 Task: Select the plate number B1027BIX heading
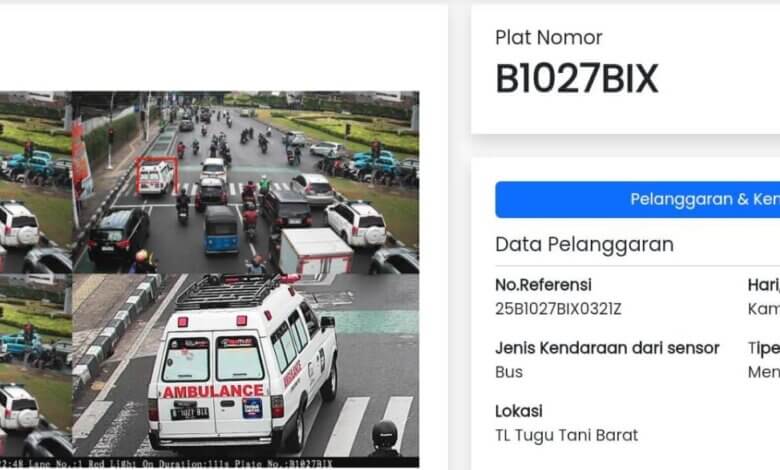pos(577,79)
